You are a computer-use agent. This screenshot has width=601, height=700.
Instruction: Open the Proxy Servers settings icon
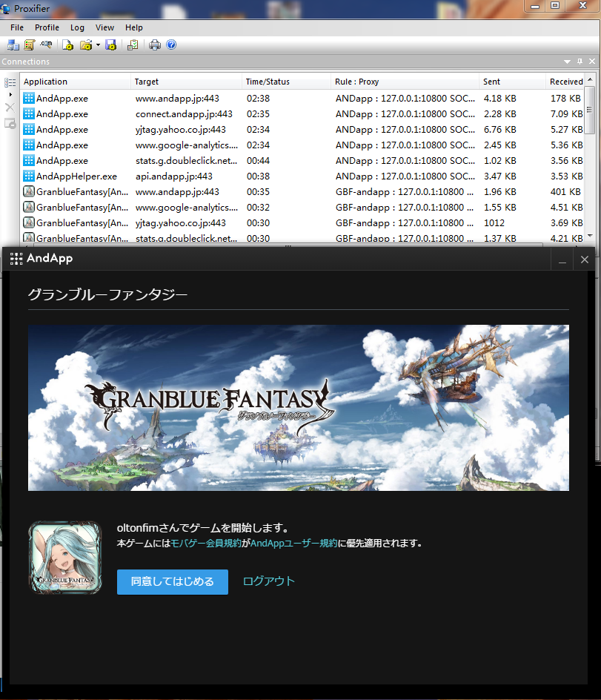pos(13,45)
